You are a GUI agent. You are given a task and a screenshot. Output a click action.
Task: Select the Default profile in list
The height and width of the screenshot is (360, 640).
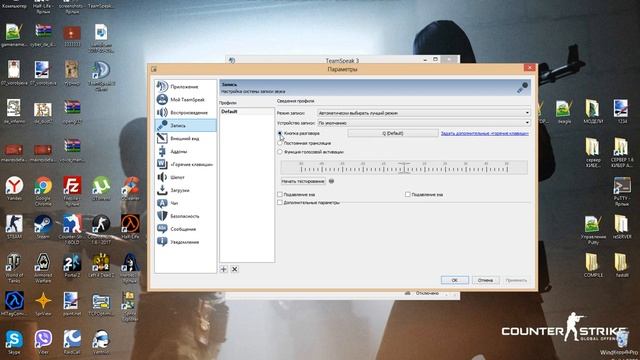click(247, 111)
